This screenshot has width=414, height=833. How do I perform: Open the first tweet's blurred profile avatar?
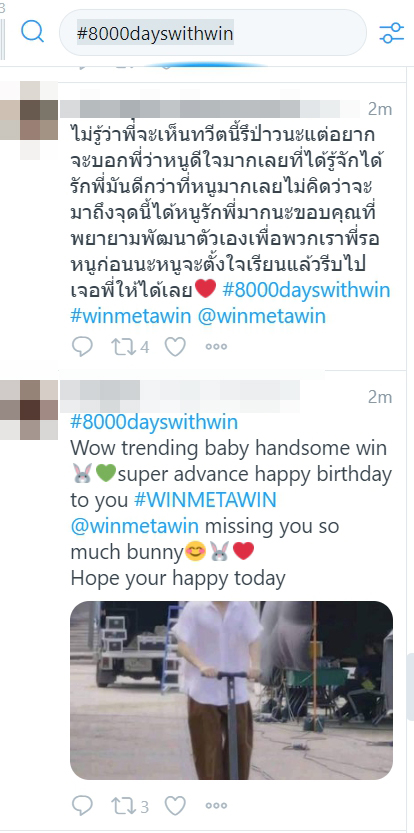[29, 120]
